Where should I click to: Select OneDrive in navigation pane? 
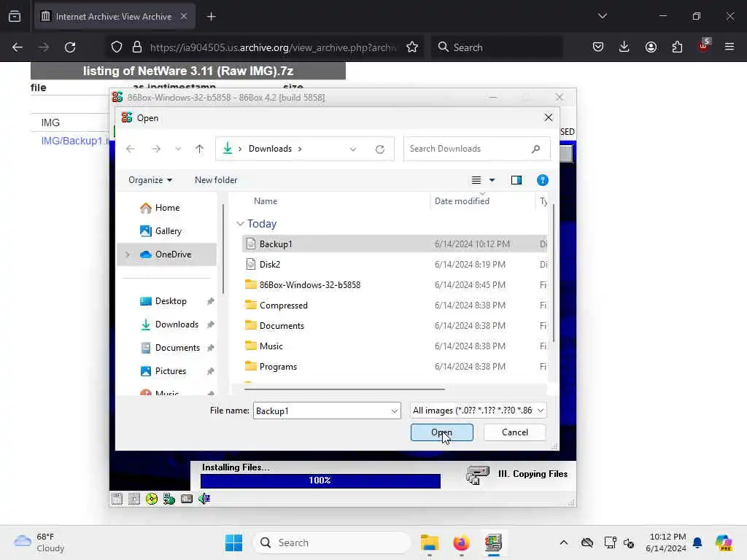coord(166,254)
